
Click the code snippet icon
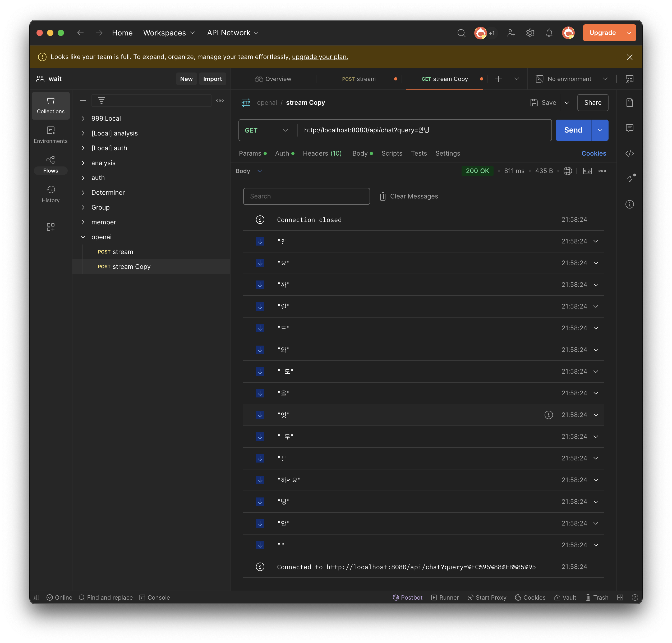[x=629, y=153]
